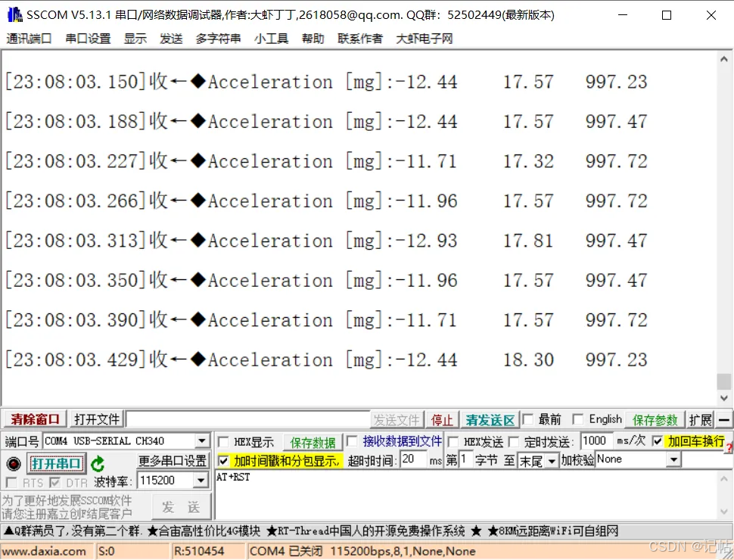Click the log line timestamped 23:08:03.313

pos(326,241)
